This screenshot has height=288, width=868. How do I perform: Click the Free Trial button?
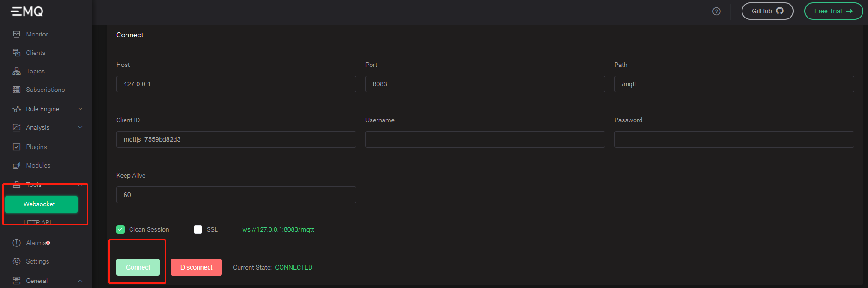833,11
